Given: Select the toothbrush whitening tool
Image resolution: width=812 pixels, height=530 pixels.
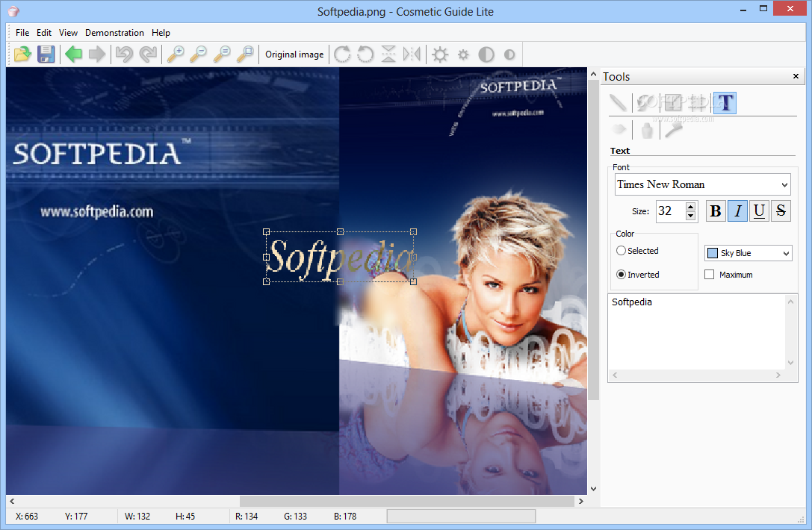Looking at the screenshot, I should coord(674,129).
